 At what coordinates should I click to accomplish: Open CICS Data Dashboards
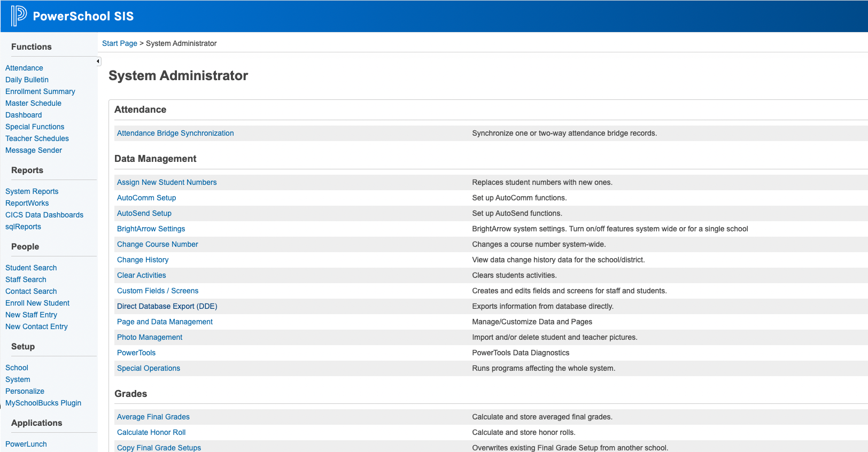coord(44,215)
